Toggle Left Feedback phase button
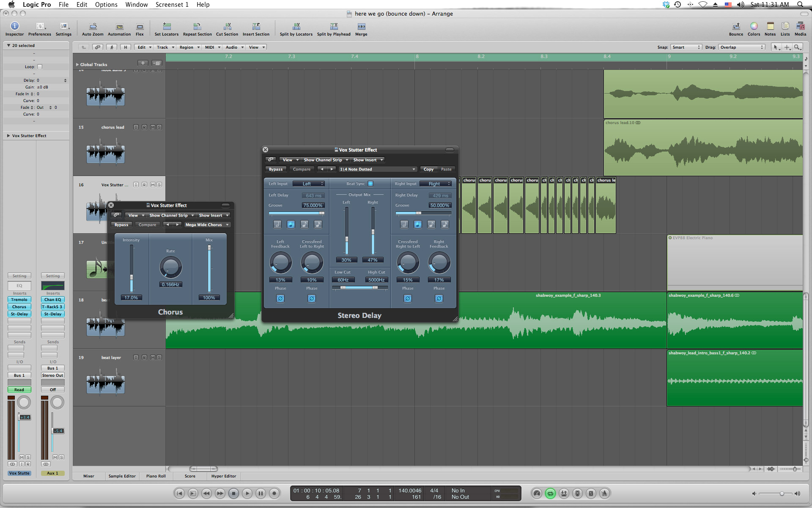 pos(280,298)
